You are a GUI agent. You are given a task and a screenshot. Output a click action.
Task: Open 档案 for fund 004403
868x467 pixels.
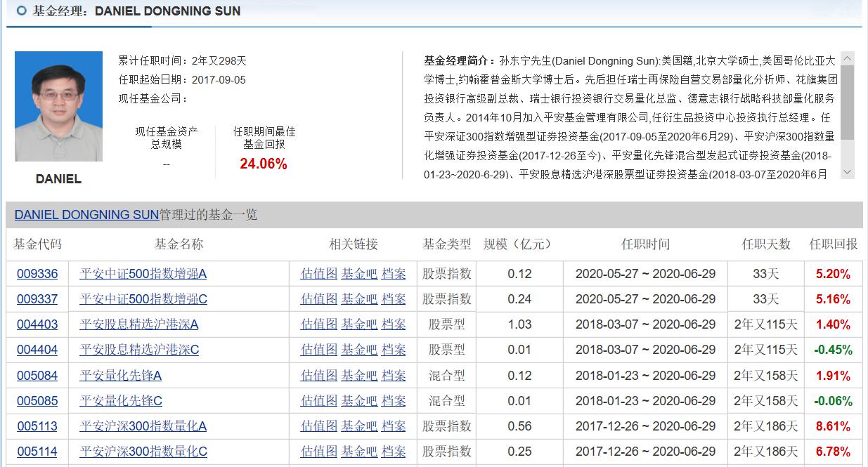(394, 324)
